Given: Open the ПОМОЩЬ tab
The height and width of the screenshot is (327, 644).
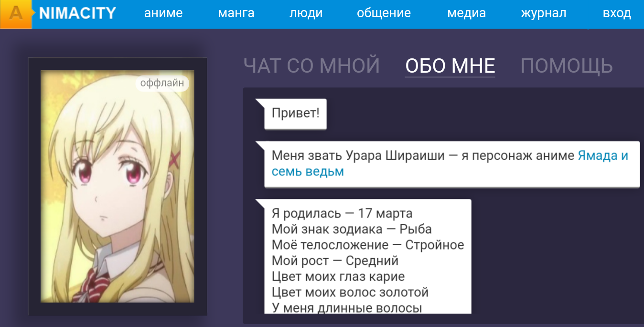Looking at the screenshot, I should coord(567,65).
